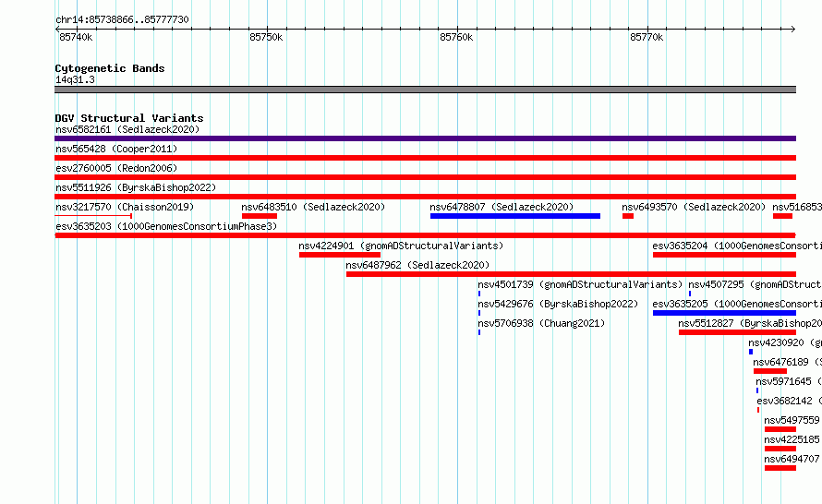Click the nsv6582161 (Sedlazeck2020) purple variant bar
822x504 pixels.
pos(425,138)
